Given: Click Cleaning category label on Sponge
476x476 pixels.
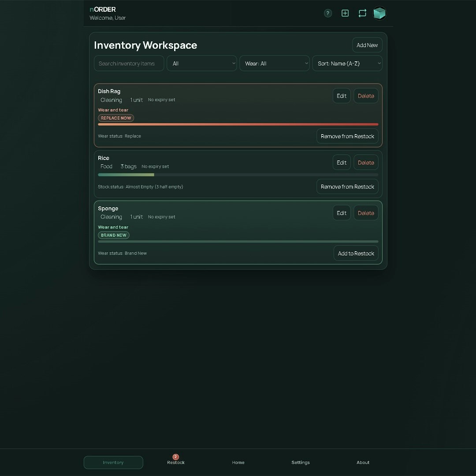Looking at the screenshot, I should pyautogui.click(x=111, y=217).
